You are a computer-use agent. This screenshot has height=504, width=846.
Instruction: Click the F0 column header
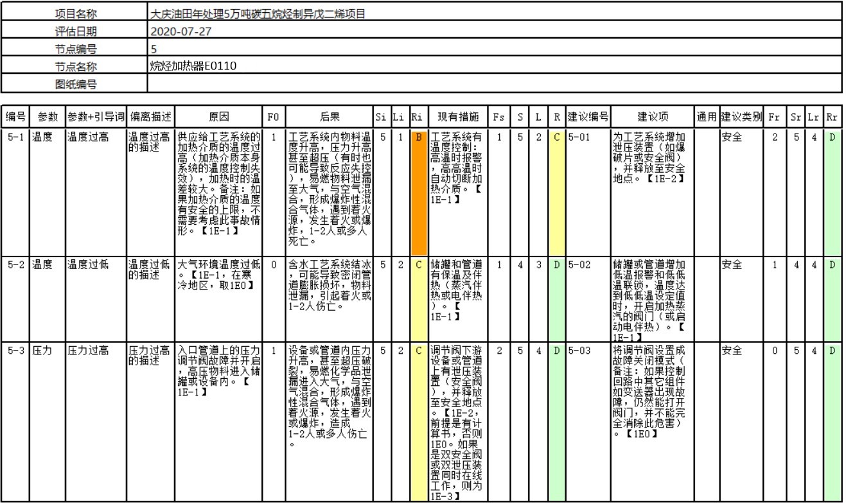click(x=274, y=117)
